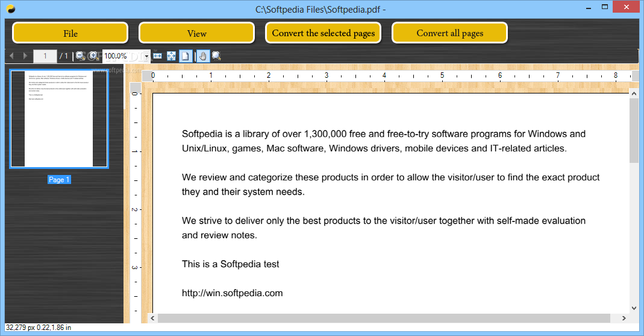Click the zoom out magnifier icon
Image resolution: width=644 pixels, height=336 pixels.
(x=81, y=56)
